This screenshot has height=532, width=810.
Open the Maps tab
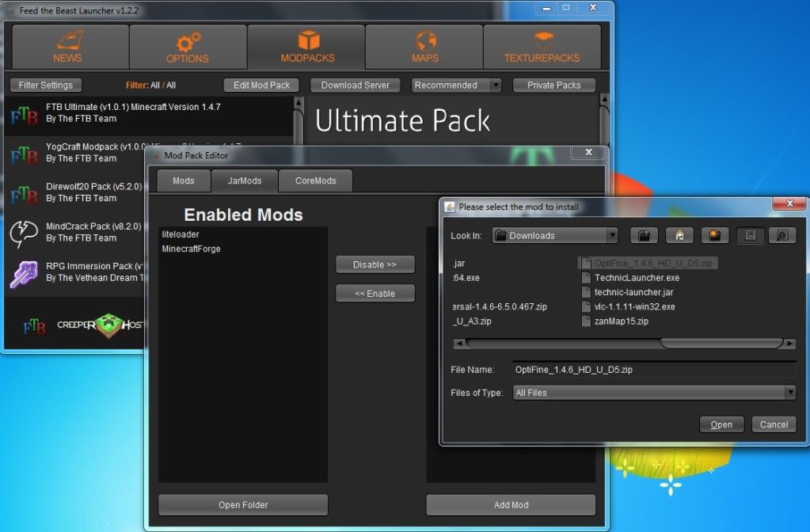click(x=424, y=47)
